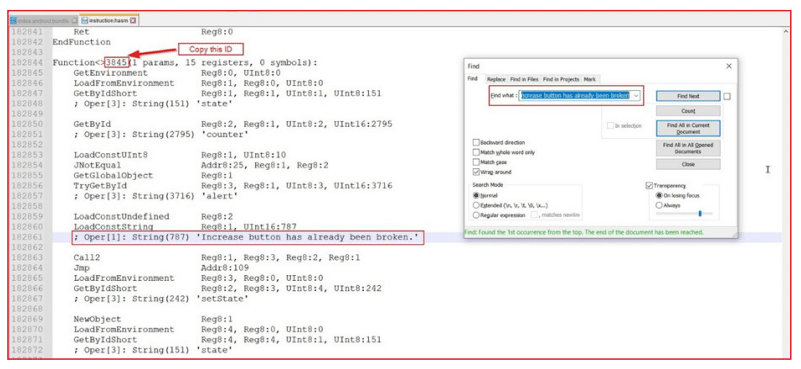Viewport: 801px width, 369px height.
Task: Click the function ID 3845
Action: click(116, 63)
